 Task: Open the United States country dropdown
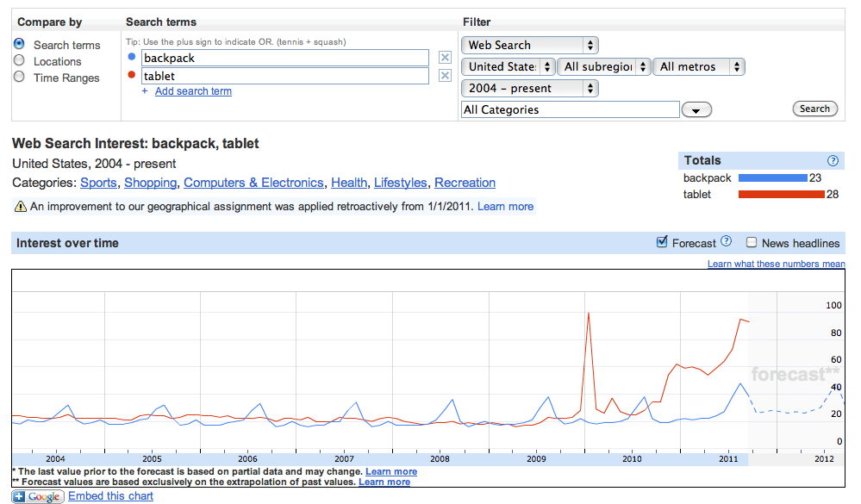tap(508, 66)
